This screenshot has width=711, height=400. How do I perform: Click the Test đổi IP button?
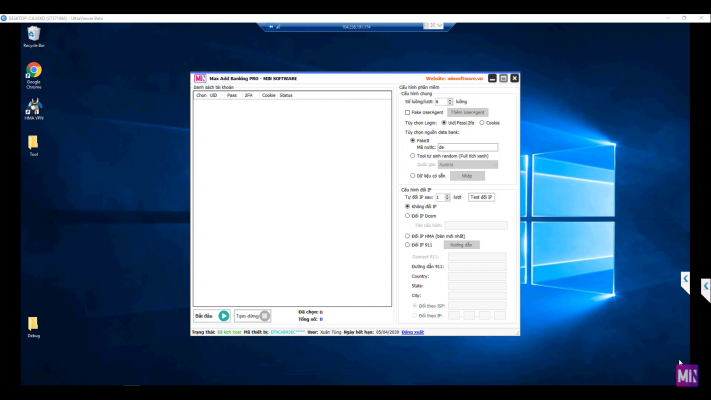(x=481, y=197)
